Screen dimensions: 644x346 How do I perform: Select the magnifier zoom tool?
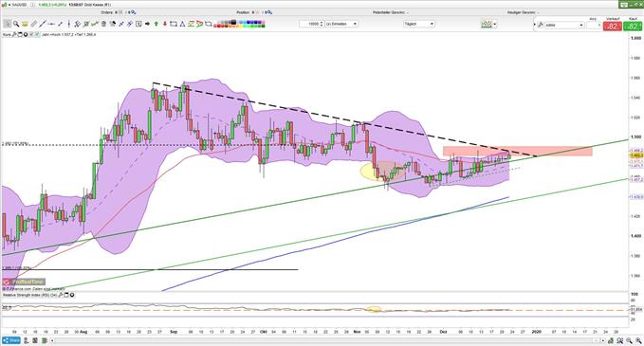coord(16,24)
